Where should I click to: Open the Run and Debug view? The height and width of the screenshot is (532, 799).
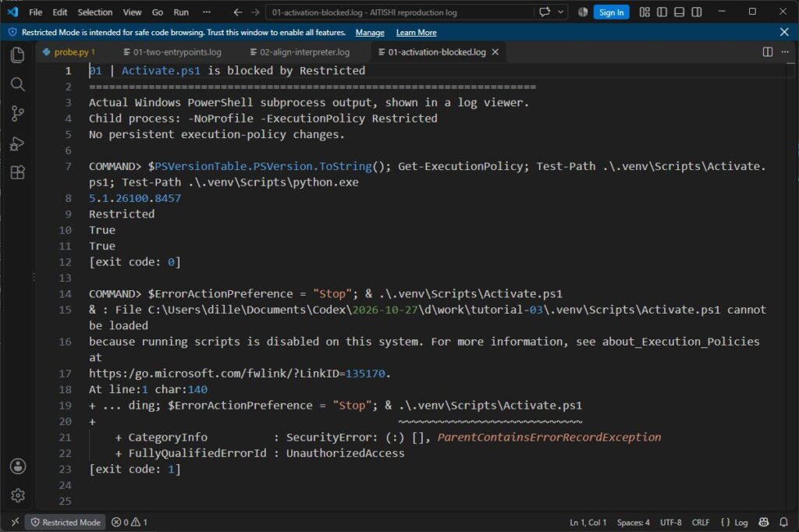click(18, 144)
